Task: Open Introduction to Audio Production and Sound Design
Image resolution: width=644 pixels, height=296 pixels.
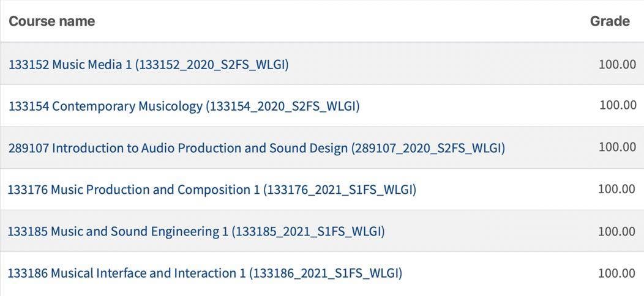Action: click(x=256, y=148)
